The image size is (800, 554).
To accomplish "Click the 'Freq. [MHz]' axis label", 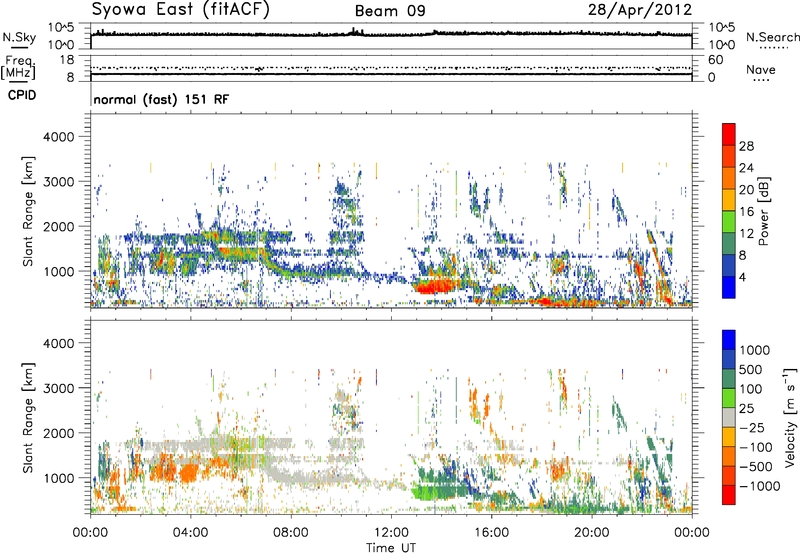I will tap(19, 67).
